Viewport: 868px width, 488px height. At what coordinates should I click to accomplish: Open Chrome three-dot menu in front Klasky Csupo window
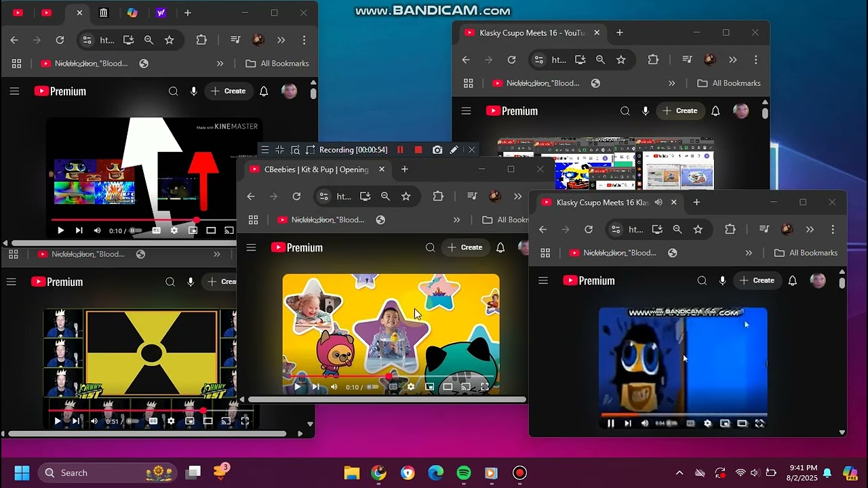(833, 229)
